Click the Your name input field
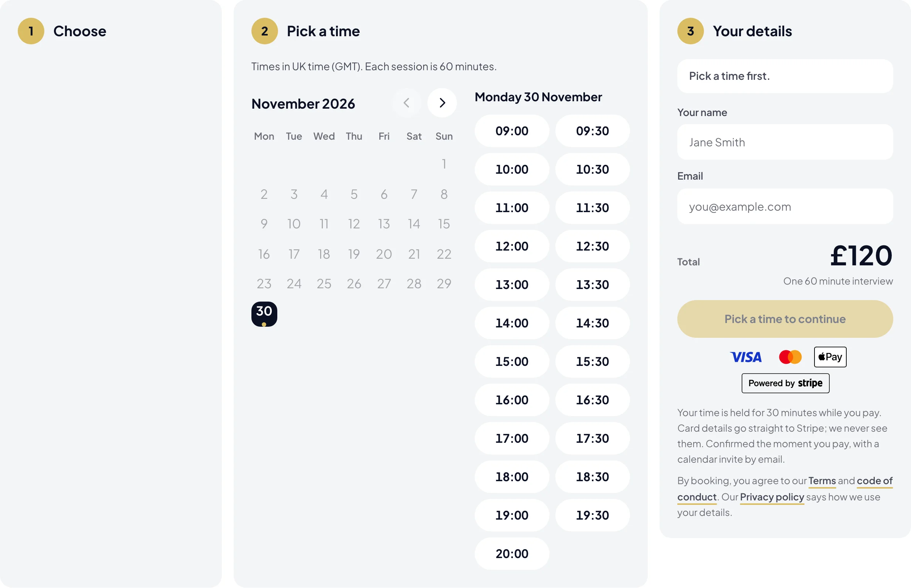This screenshot has height=588, width=911. coord(785,142)
